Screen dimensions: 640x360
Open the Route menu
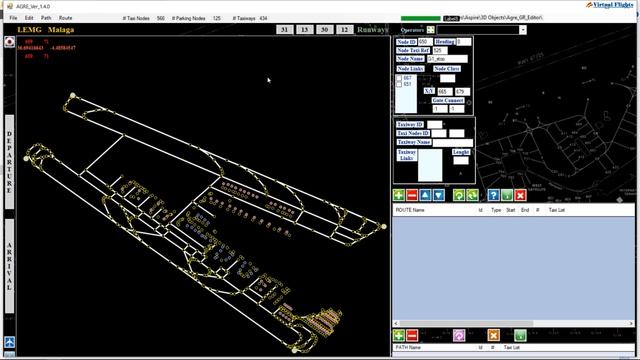pyautogui.click(x=65, y=18)
